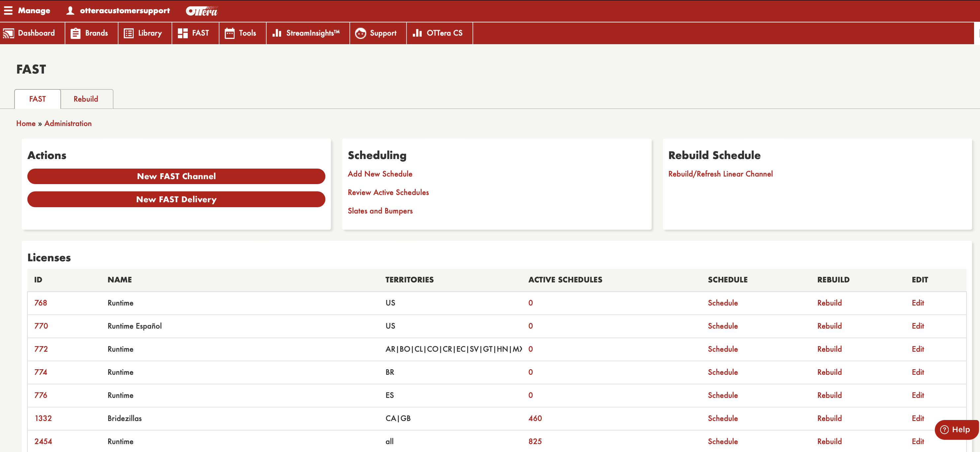980x452 pixels.
Task: Click the Library list icon
Action: click(x=129, y=33)
